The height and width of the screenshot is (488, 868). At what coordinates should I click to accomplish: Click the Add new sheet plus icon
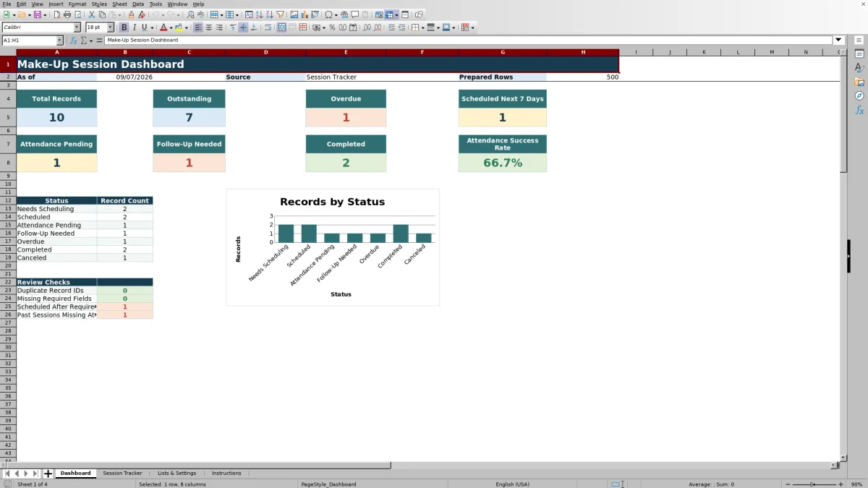point(48,474)
